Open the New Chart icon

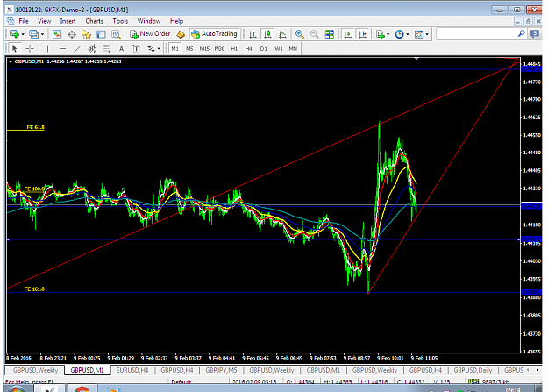14,34
